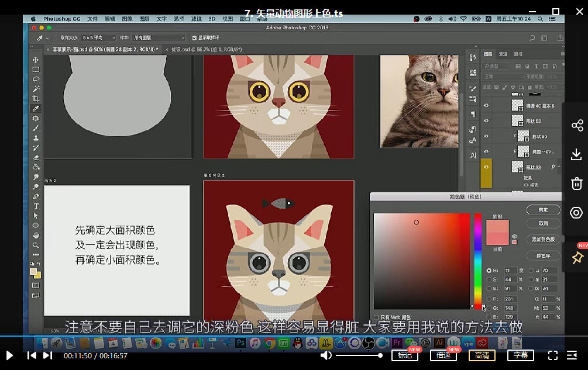Select the Crop tool
This screenshot has width=588, height=370.
(36, 99)
